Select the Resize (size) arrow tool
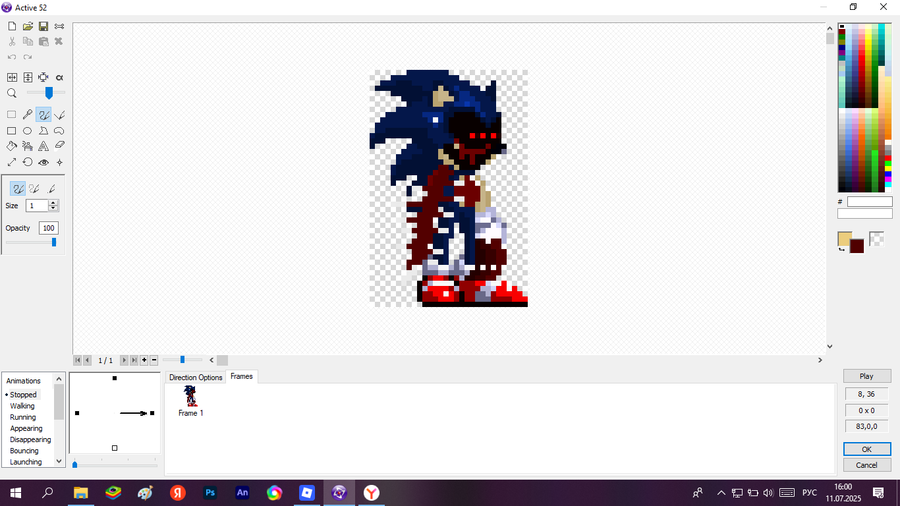The height and width of the screenshot is (506, 900). (11, 162)
